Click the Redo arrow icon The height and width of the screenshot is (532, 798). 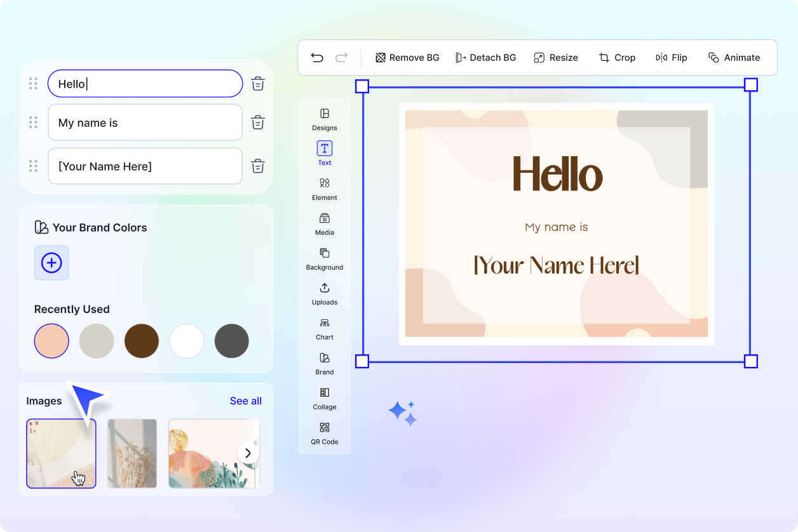click(x=341, y=58)
